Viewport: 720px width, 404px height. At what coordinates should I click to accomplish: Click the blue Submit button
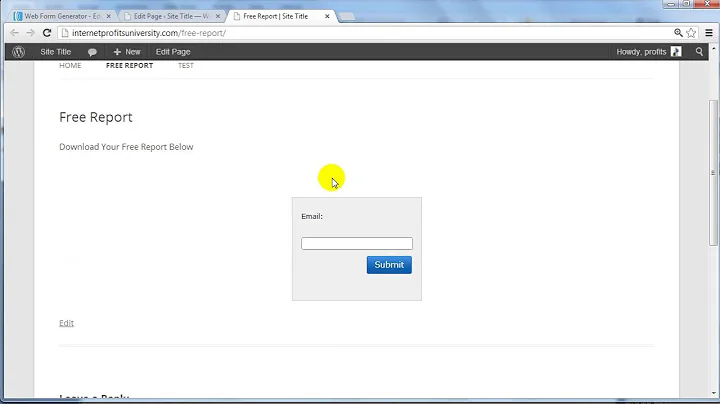(389, 265)
